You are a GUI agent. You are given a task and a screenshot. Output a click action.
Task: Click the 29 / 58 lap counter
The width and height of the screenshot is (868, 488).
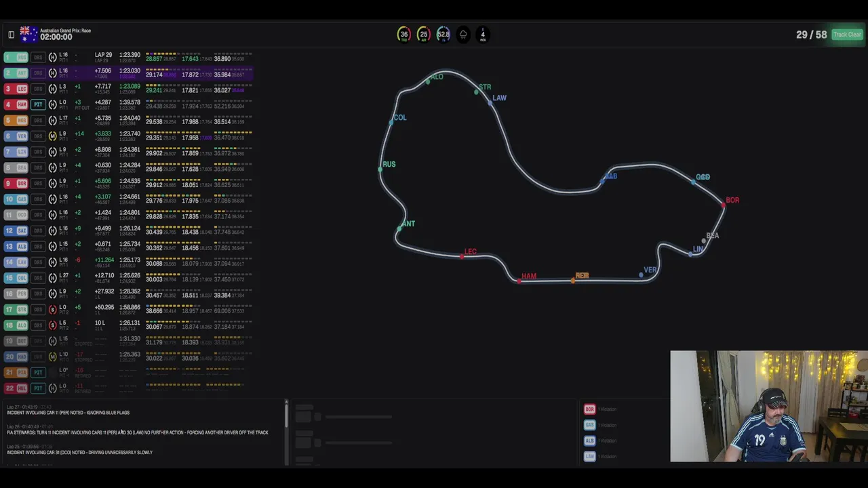(x=811, y=35)
